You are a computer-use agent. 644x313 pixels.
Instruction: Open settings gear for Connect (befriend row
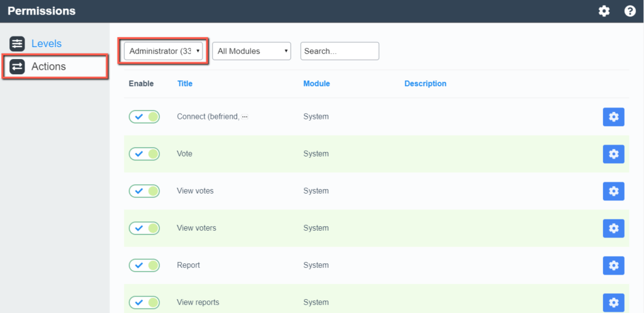pos(614,117)
